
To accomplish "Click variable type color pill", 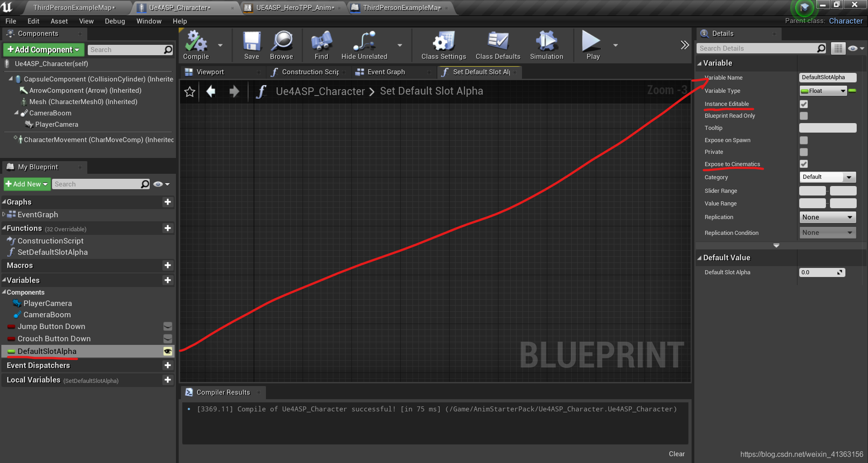I will (852, 91).
